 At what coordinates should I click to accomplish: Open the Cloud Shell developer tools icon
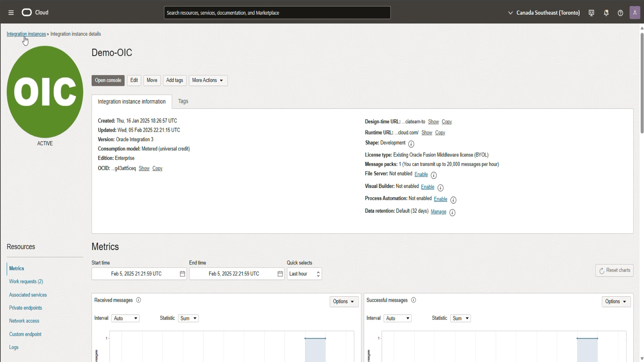coord(591,13)
